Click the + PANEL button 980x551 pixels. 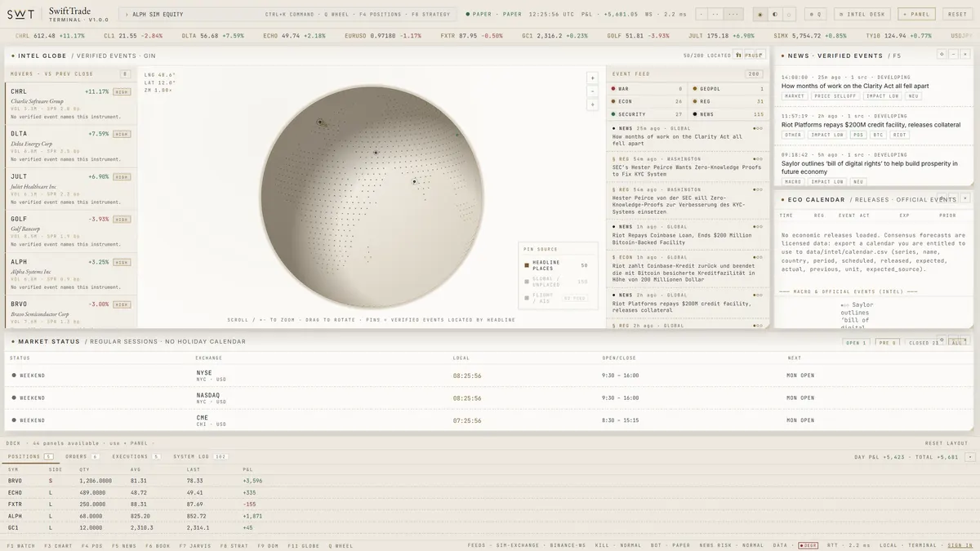coord(916,14)
